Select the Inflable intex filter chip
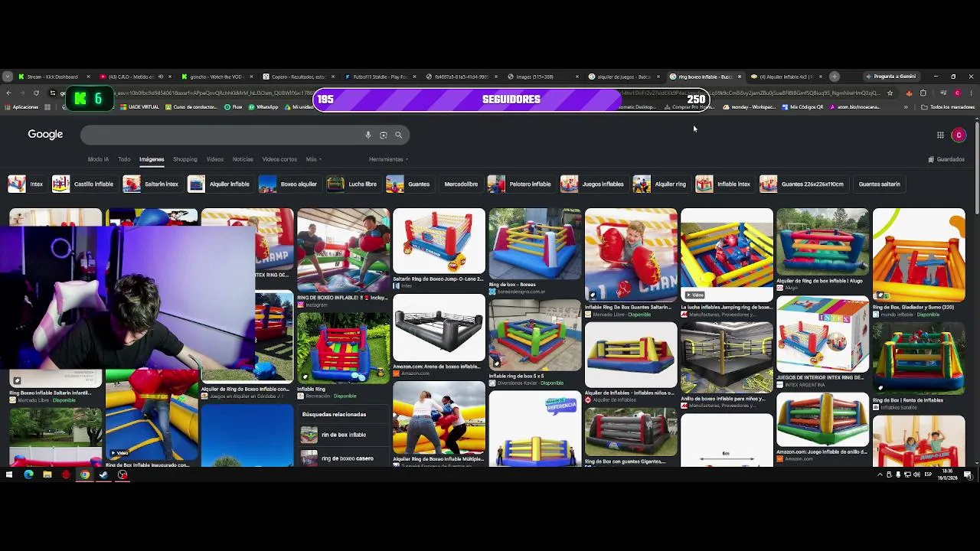Image resolution: width=980 pixels, height=551 pixels. pyautogui.click(x=724, y=184)
